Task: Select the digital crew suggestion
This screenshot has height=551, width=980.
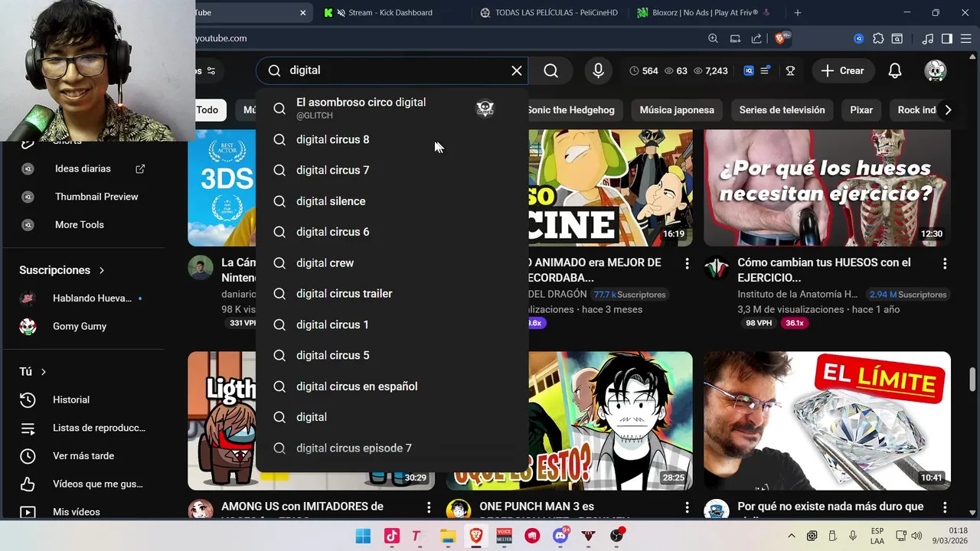Action: 392,262
